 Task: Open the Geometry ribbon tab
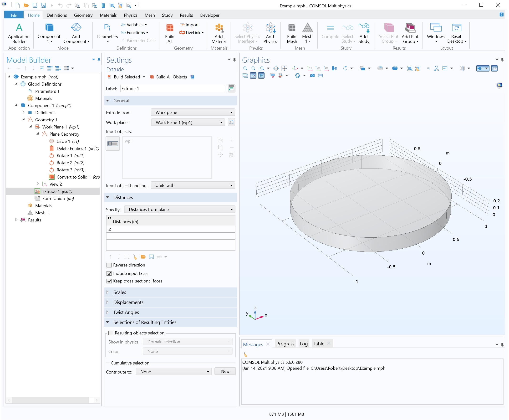83,15
